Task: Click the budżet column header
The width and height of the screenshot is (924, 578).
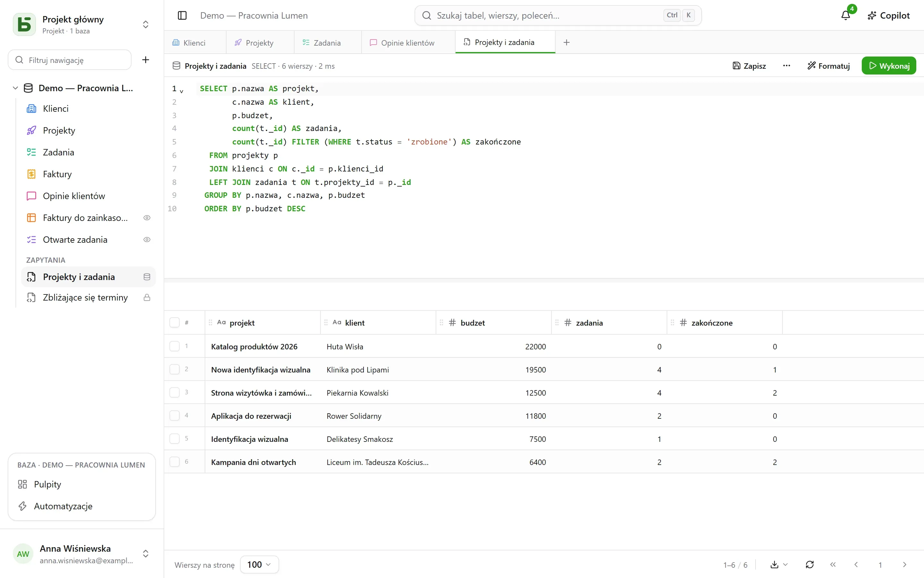Action: 493,323
